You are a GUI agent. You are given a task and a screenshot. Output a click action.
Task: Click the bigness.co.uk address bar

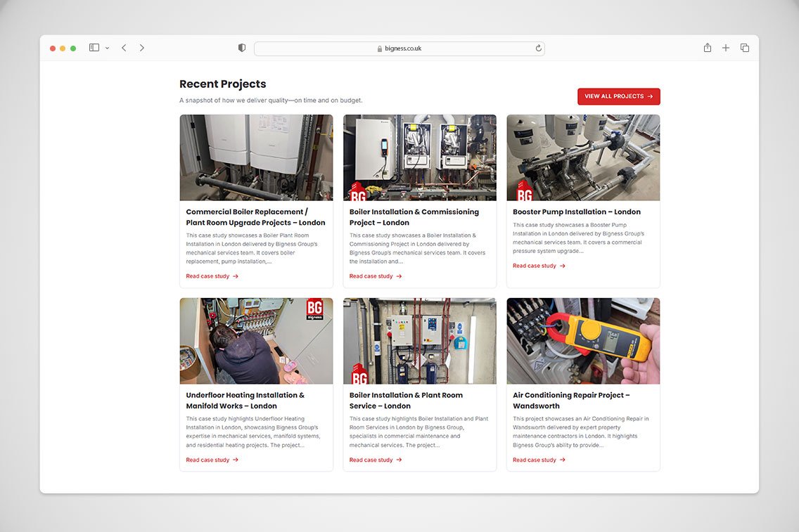pos(399,48)
